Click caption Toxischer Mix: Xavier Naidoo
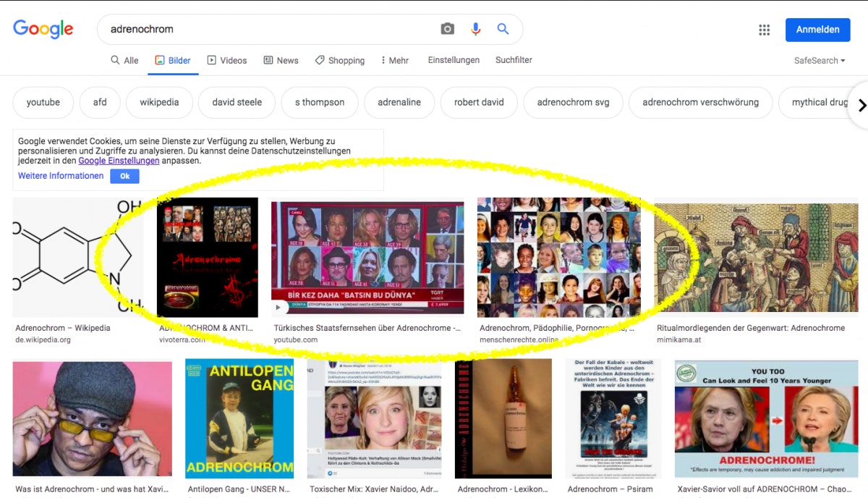Image resolution: width=868 pixels, height=498 pixels. click(x=374, y=489)
